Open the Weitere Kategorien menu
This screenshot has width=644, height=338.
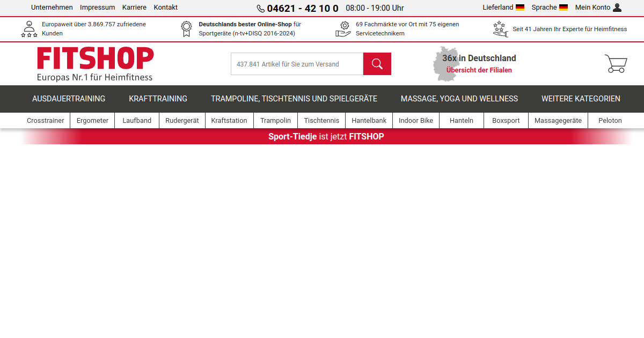tap(581, 99)
